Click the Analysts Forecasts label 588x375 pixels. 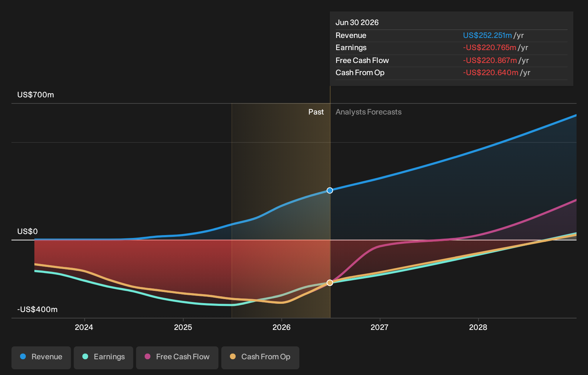coord(368,112)
